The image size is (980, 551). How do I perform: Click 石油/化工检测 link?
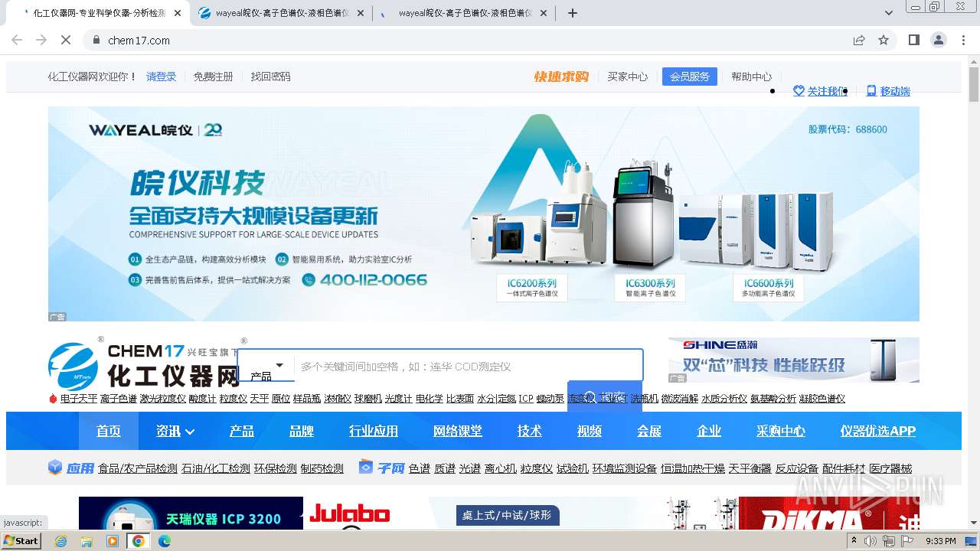[216, 468]
